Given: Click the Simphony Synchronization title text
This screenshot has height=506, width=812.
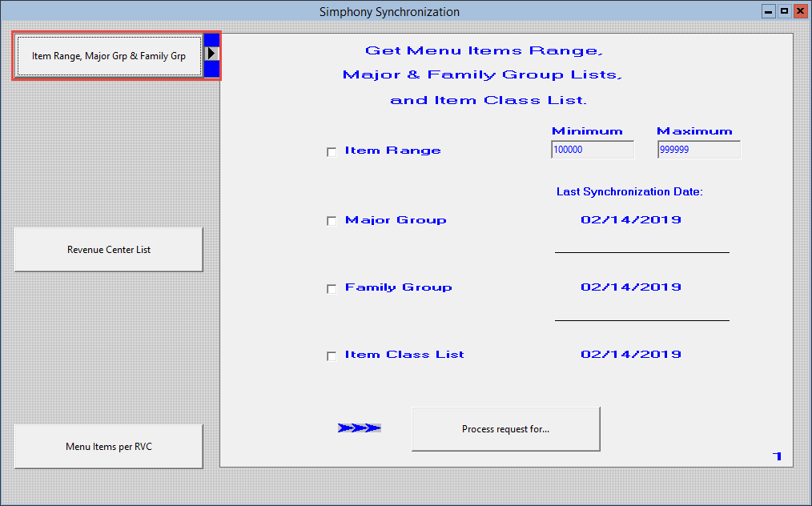Looking at the screenshot, I should pyautogui.click(x=389, y=11).
